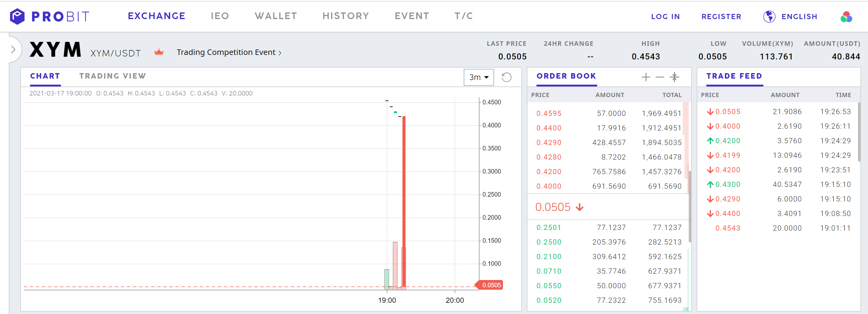Select the ENGLISH language option
Viewport: 868px width, 314px height.
point(799,16)
